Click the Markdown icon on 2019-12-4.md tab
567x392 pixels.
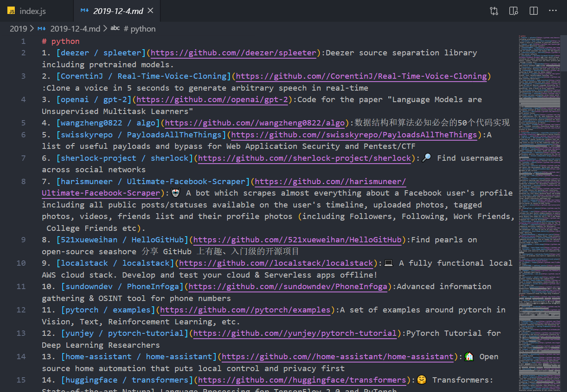coord(84,11)
